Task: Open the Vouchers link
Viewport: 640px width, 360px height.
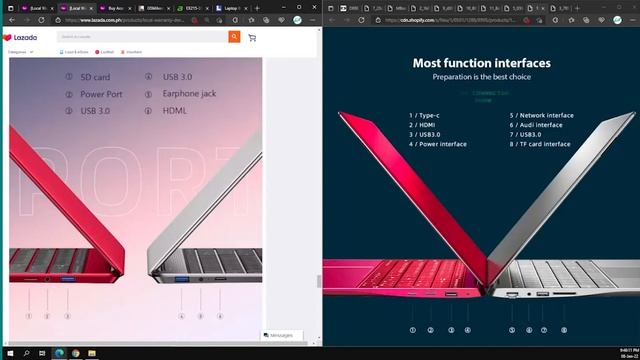Action: coord(131,52)
